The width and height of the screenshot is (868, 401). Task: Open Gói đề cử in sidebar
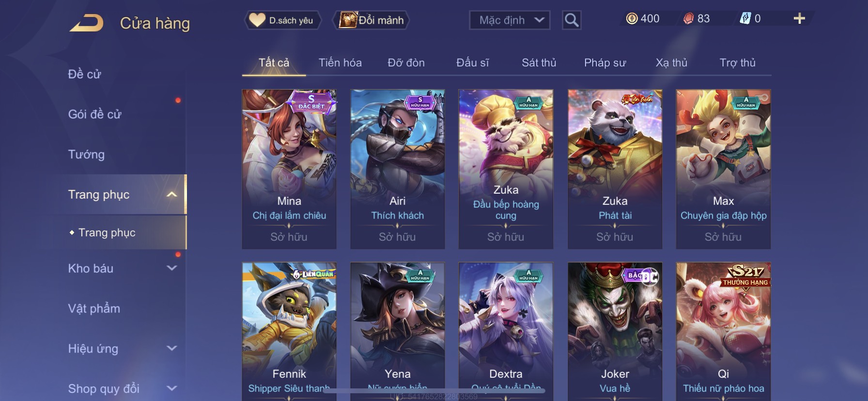(94, 114)
